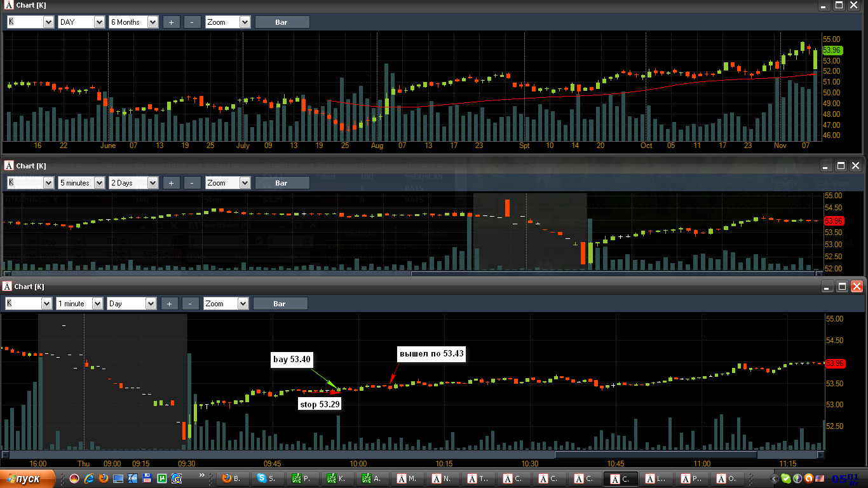The width and height of the screenshot is (868, 488).
Task: Click the orange round tray icon
Action: pos(808,478)
